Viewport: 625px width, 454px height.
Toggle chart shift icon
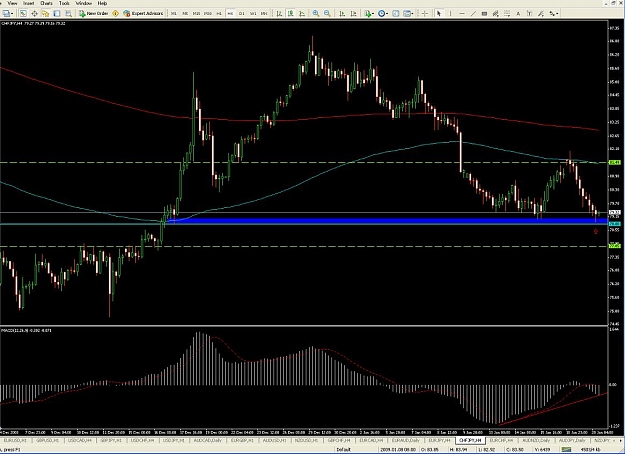click(x=353, y=14)
